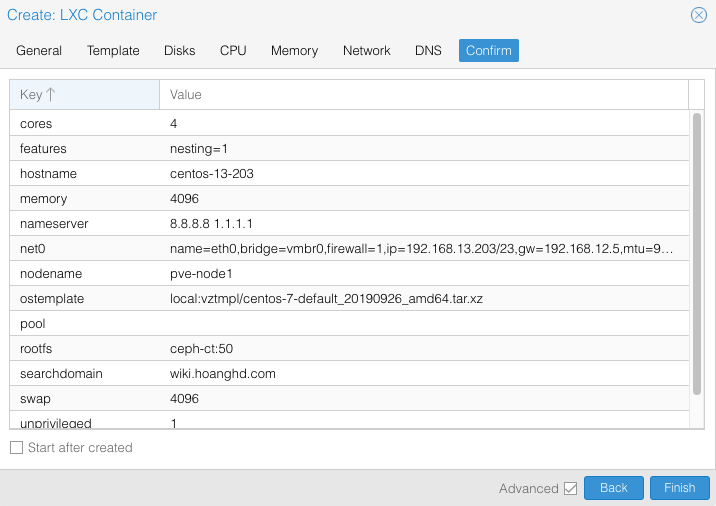
Task: Click the wiki.hoanghd.com value
Action: click(x=223, y=374)
